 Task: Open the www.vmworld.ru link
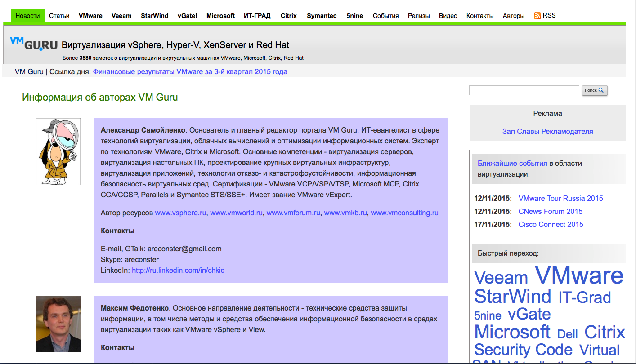coord(236,213)
